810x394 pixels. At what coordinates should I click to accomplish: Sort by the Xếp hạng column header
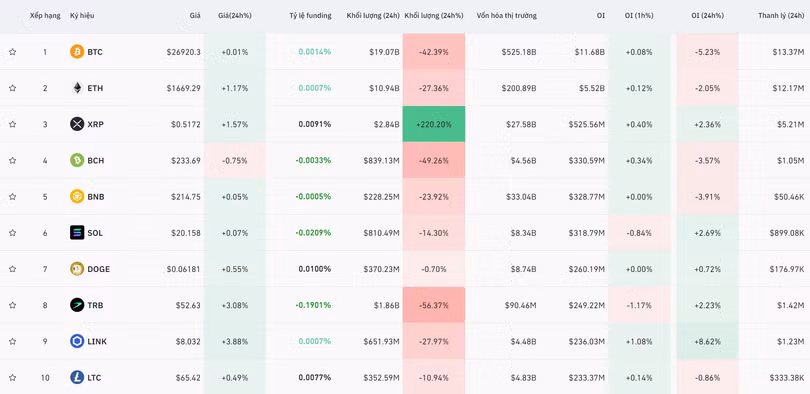click(x=45, y=15)
